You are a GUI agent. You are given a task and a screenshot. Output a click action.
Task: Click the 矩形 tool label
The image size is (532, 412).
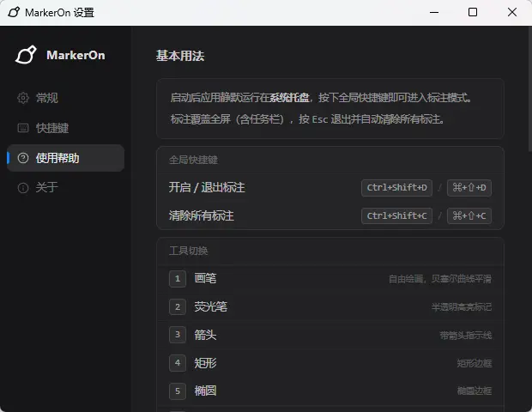205,363
